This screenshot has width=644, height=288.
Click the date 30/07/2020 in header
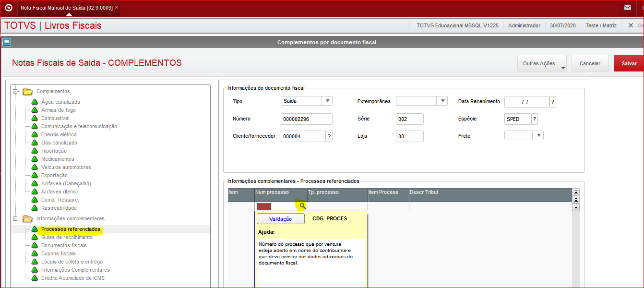(563, 25)
